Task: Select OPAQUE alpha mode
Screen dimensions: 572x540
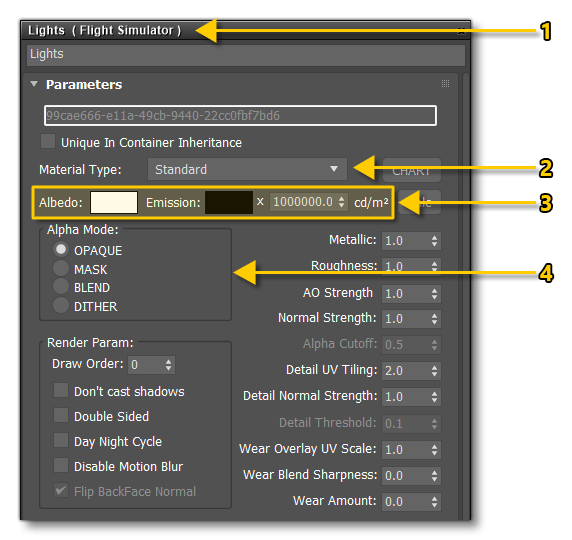Action: [61, 250]
